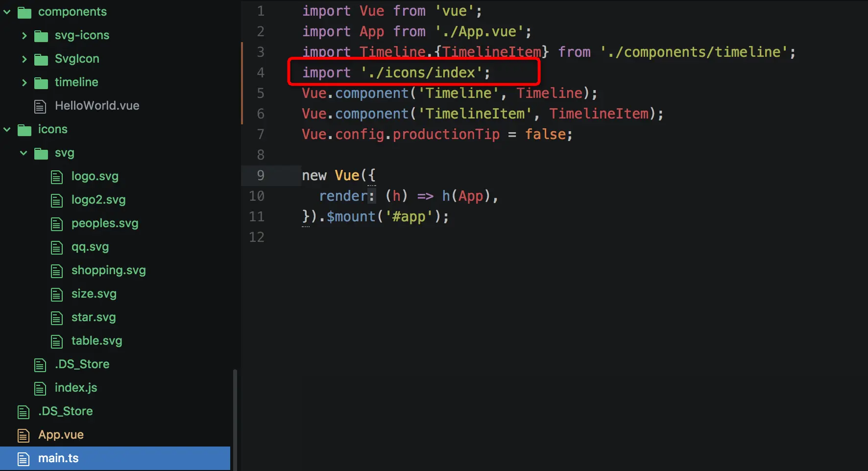Click line number 4 in gutter
The image size is (868, 471).
(261, 72)
